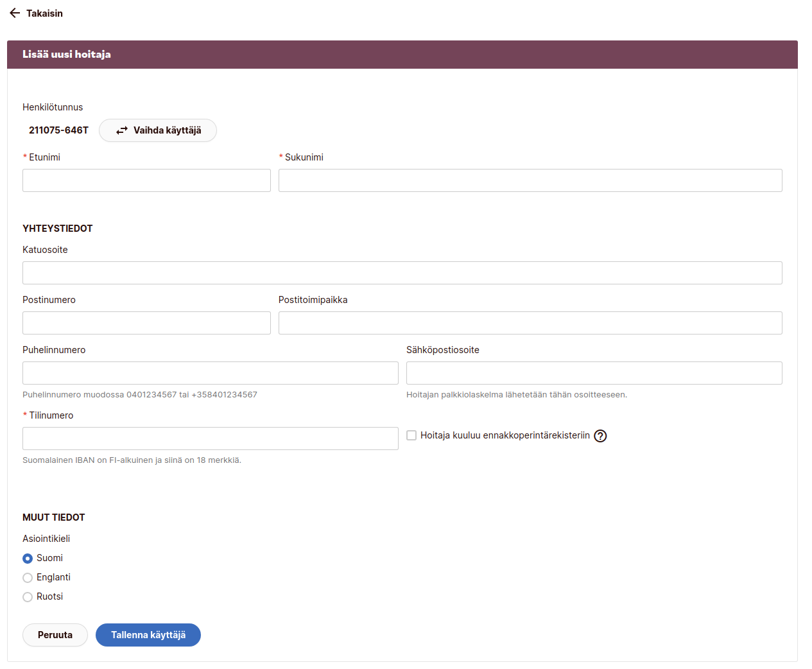Click the YHTEYSTIEDOT section heading
The image size is (812, 669).
pyautogui.click(x=58, y=229)
